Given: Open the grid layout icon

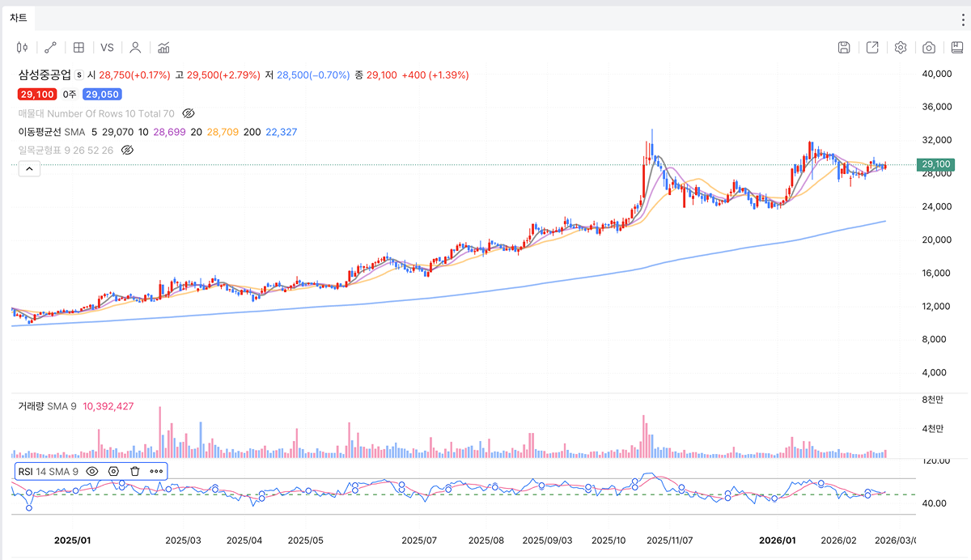Looking at the screenshot, I should [78, 48].
